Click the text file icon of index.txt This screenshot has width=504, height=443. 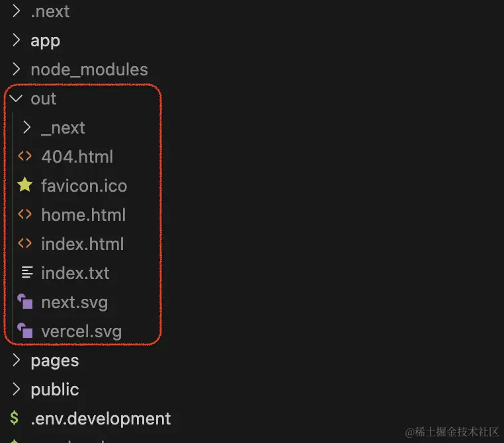click(x=27, y=272)
